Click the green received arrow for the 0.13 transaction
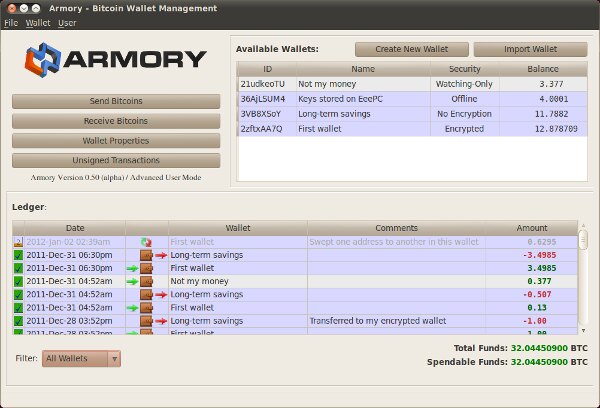600x408 pixels. (133, 307)
